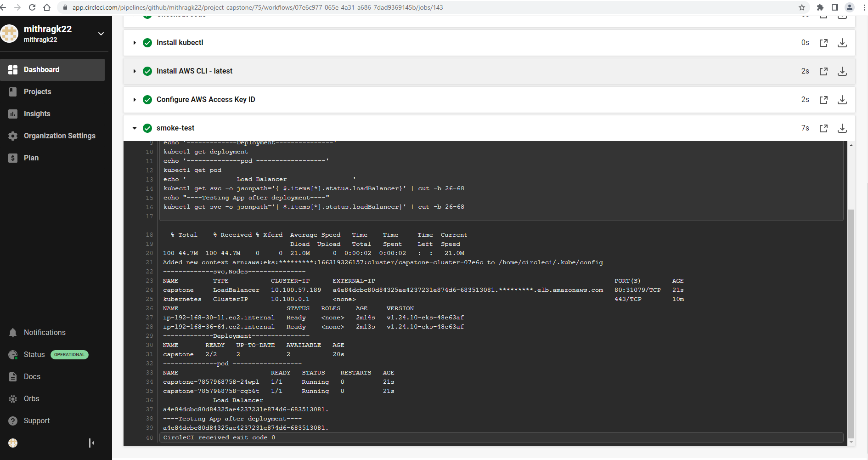The height and width of the screenshot is (460, 868).
Task: Open the user avatar at sidebar bottom
Action: click(x=13, y=443)
